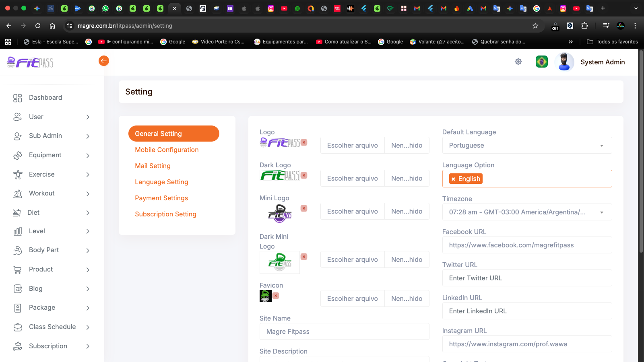Open Dashboard from the sidebar
644x362 pixels.
45,98
